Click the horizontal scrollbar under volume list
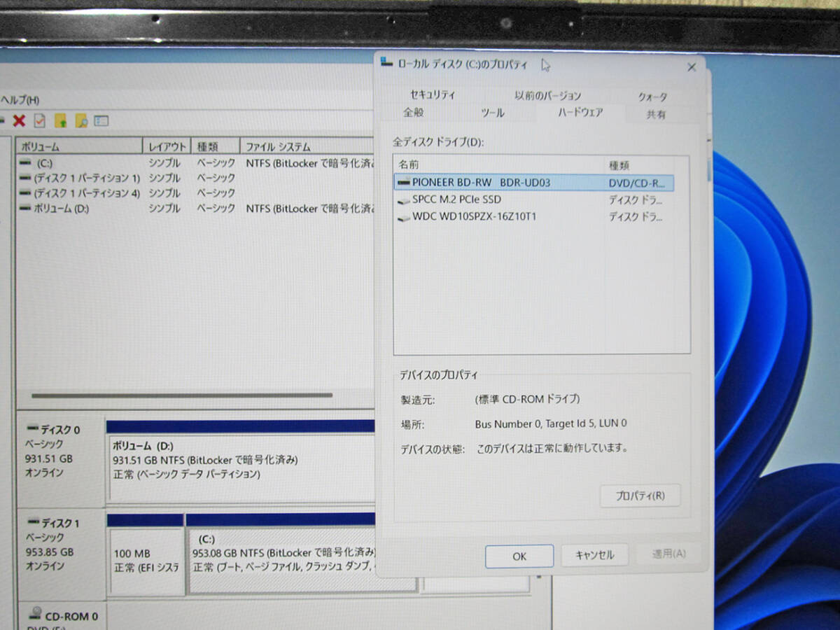 click(182, 395)
